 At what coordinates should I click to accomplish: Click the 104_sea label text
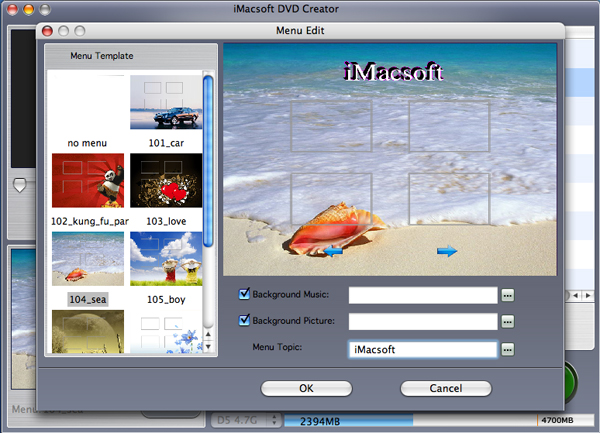click(x=88, y=299)
